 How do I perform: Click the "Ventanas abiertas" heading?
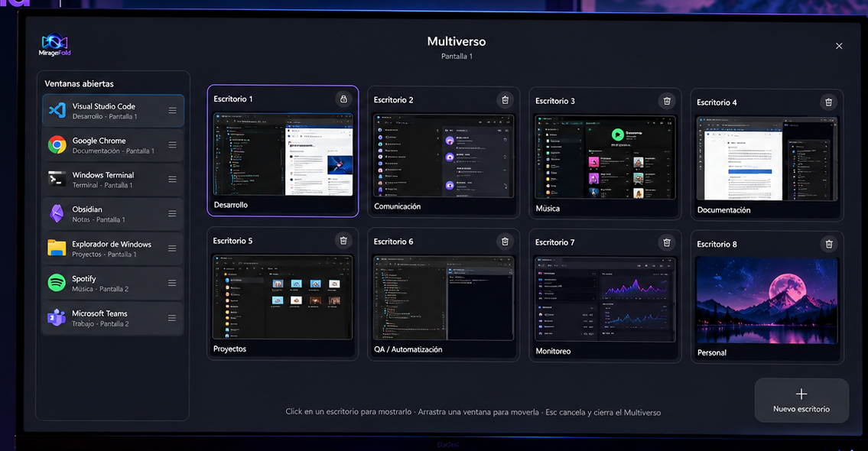(x=80, y=83)
